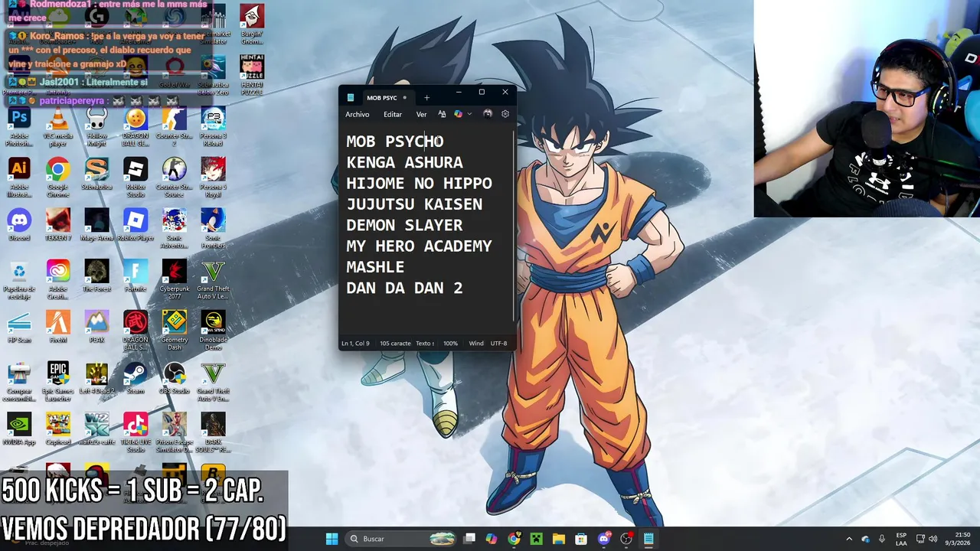Click the line 'MY HERO ACADEMY'

[x=419, y=246]
